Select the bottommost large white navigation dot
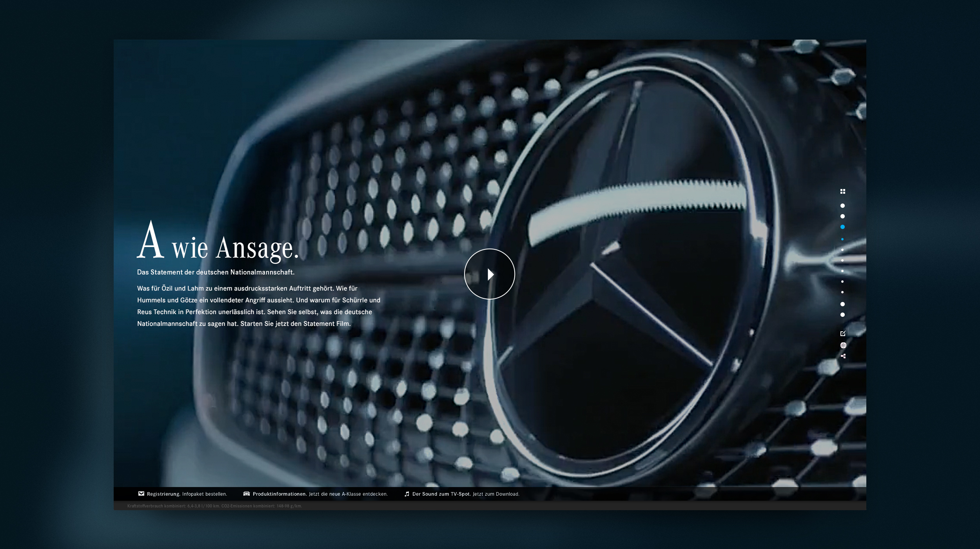The width and height of the screenshot is (980, 549). [x=842, y=315]
